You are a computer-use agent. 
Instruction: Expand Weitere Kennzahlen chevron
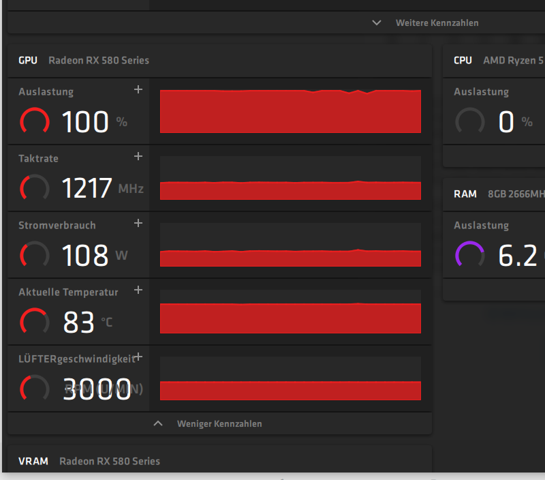pos(376,23)
